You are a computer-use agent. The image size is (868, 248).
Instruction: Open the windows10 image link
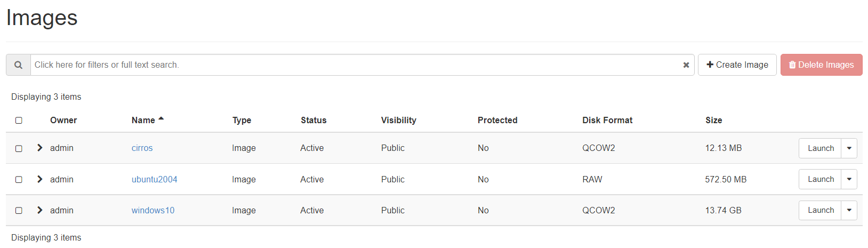[153, 210]
